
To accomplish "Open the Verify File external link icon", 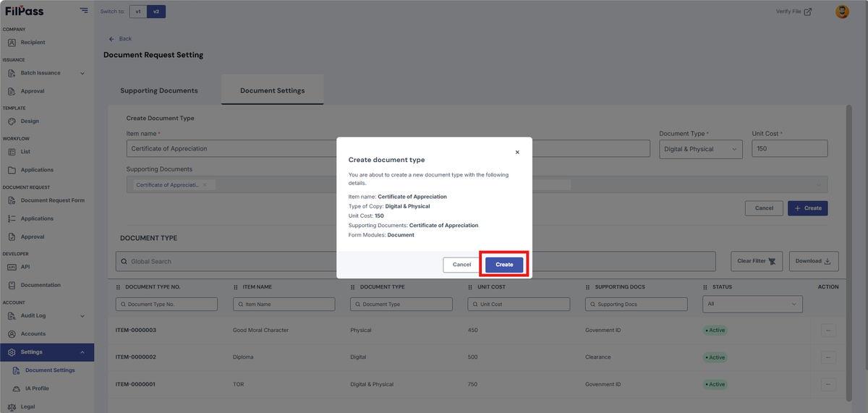I will tap(808, 12).
